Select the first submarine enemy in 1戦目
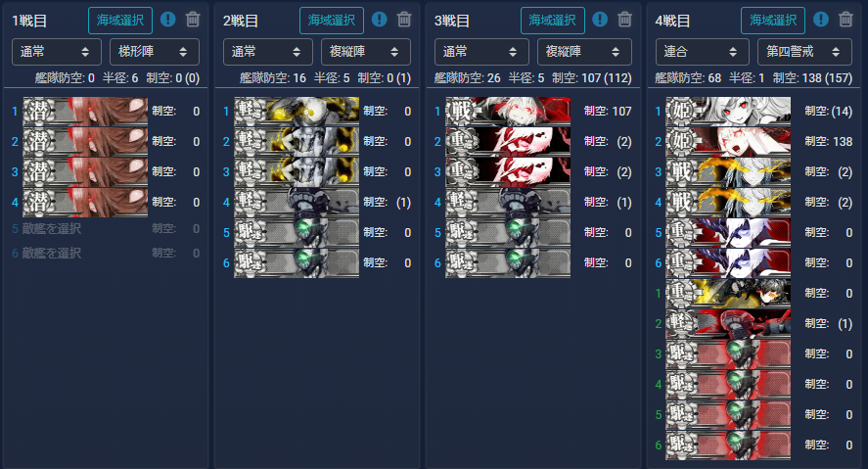Image resolution: width=868 pixels, height=469 pixels. [85, 112]
